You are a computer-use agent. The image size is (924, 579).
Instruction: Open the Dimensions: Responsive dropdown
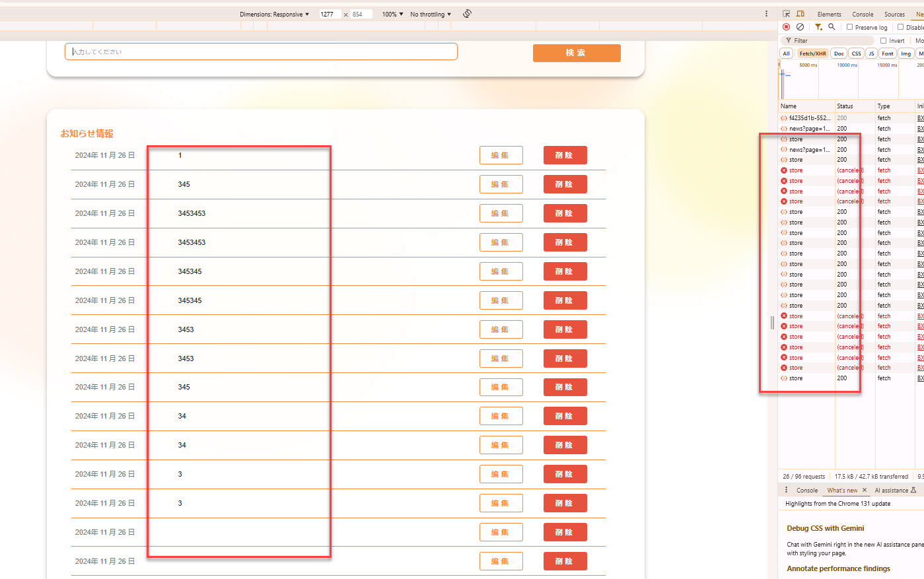click(274, 14)
